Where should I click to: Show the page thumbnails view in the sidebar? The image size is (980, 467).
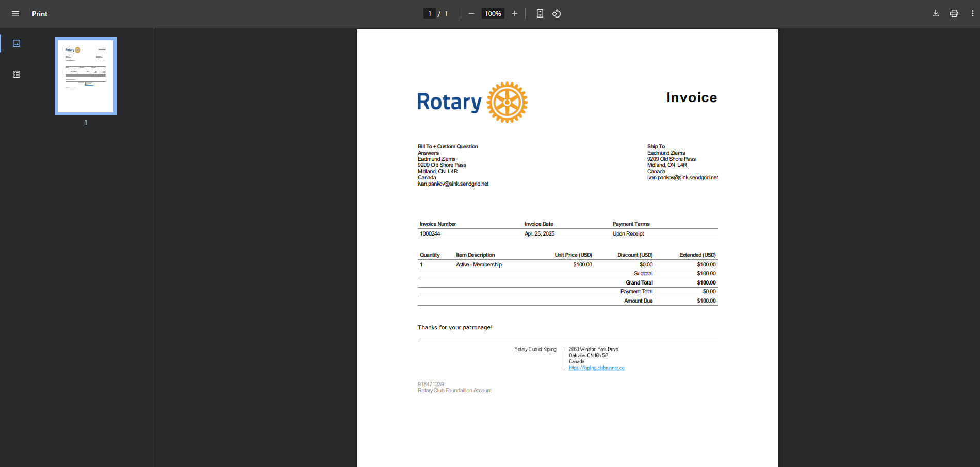(17, 43)
